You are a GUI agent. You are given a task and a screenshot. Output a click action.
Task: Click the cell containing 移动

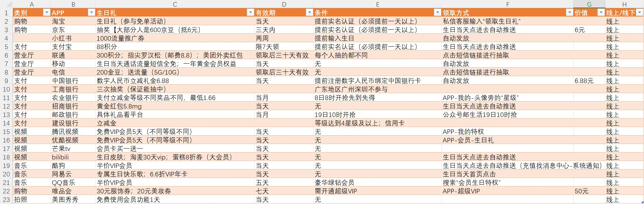coord(73,64)
